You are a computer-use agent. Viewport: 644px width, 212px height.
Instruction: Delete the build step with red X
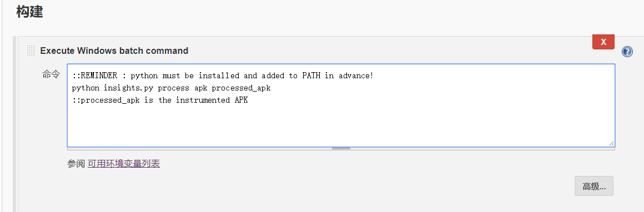coord(603,42)
